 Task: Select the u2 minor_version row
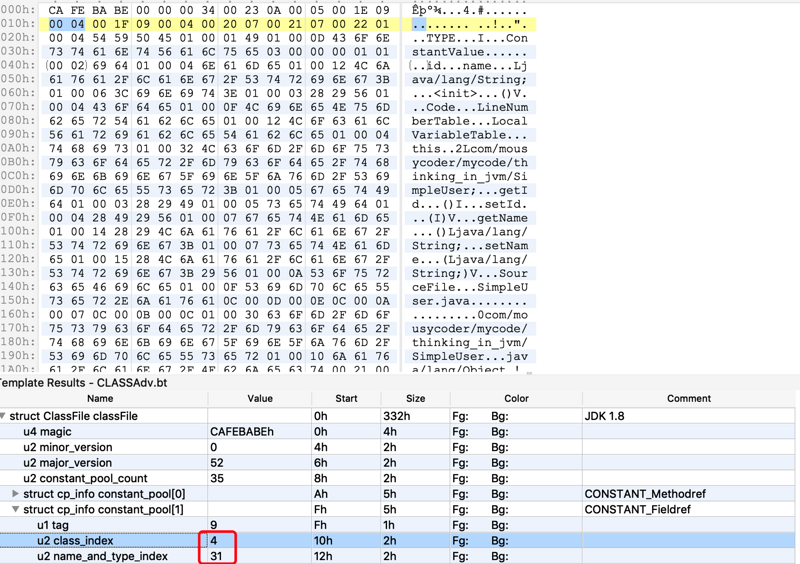pyautogui.click(x=397, y=447)
